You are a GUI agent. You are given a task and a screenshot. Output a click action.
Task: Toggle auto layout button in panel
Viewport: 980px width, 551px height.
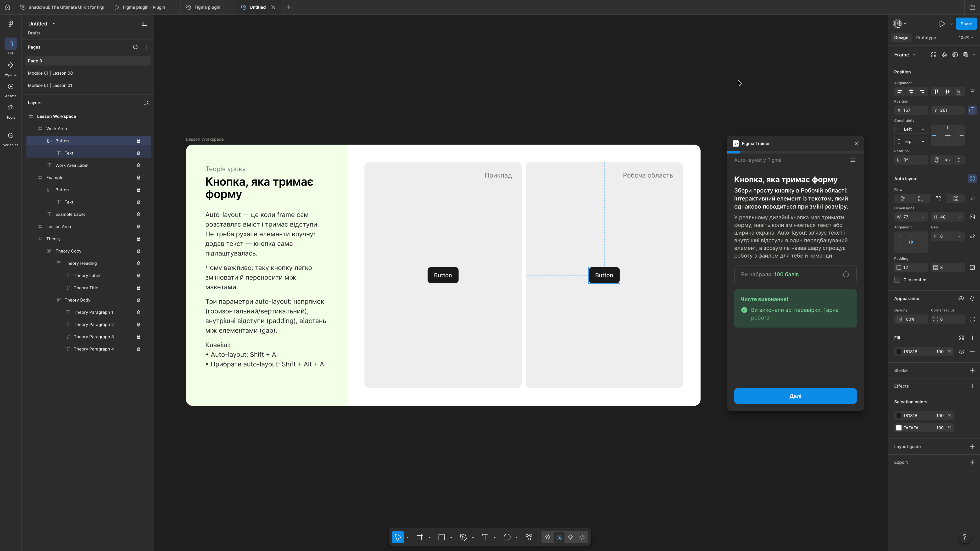pos(972,179)
